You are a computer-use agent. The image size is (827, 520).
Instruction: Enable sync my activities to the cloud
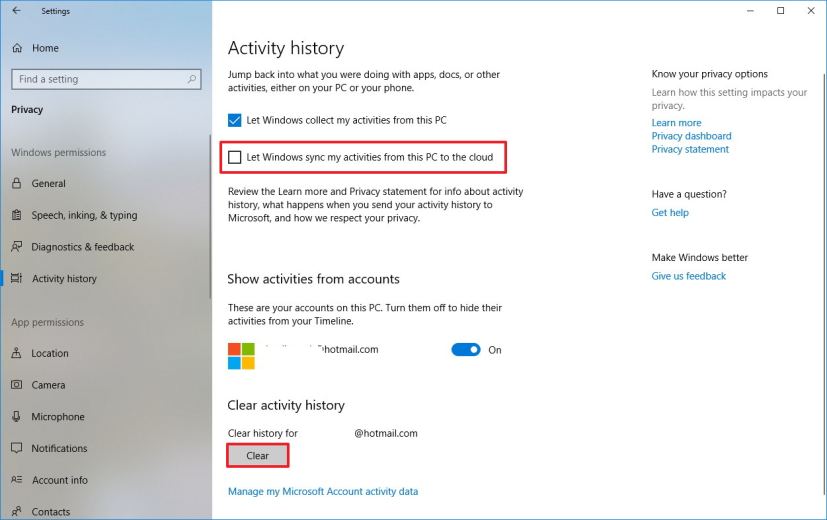[235, 157]
